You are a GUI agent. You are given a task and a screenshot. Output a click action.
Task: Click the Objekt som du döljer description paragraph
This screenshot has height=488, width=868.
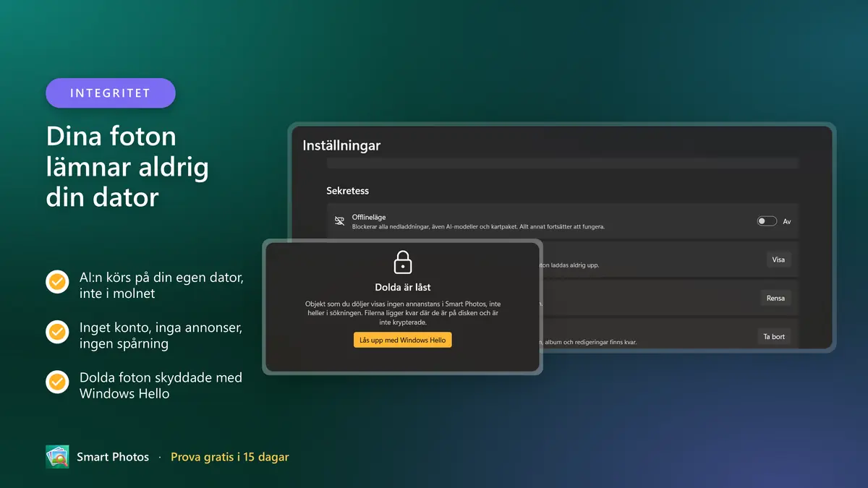[x=403, y=313]
